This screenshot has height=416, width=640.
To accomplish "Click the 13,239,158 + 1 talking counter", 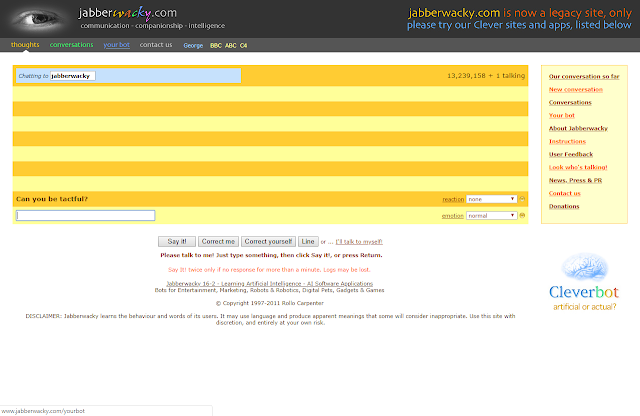I will click(x=486, y=76).
